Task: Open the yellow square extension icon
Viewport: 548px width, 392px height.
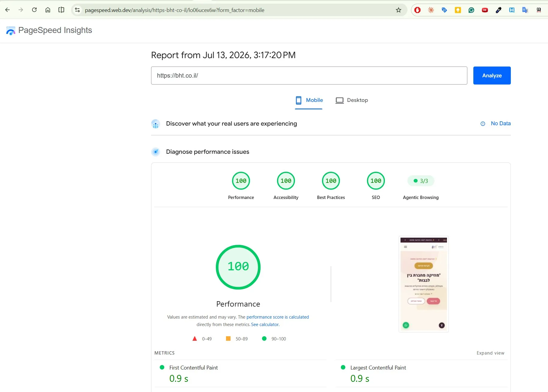Action: click(x=458, y=10)
